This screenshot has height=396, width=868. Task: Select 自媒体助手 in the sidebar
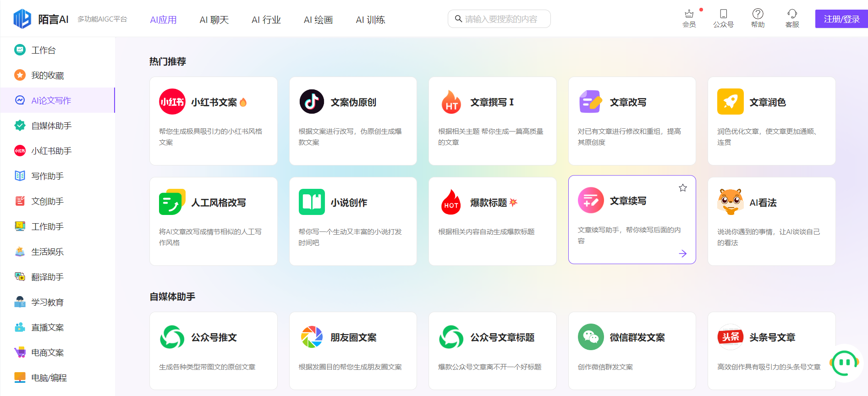click(x=57, y=126)
